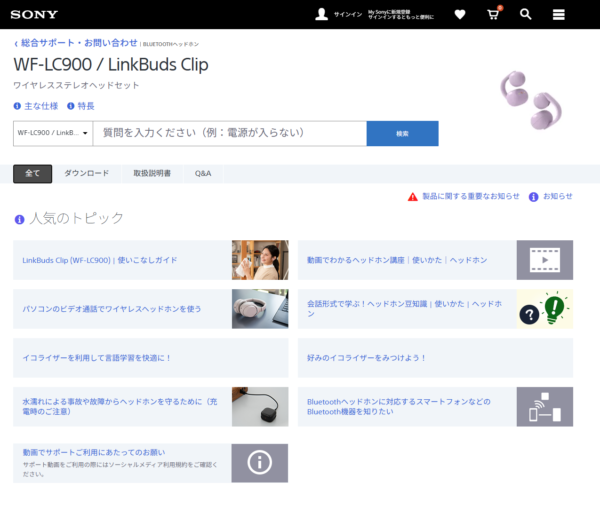
Task: Click the BLUETOOTHヘッドホン breadcrumb text
Action: click(x=171, y=44)
